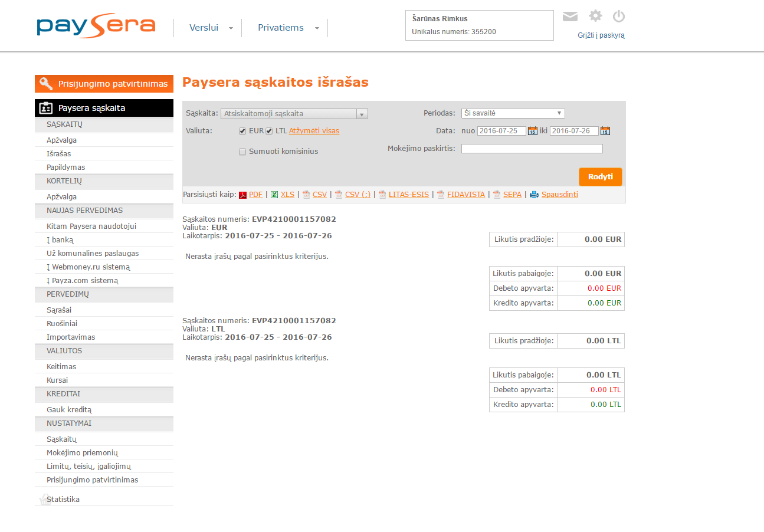Click the Rodyti button
The image size is (764, 532).
601,177
